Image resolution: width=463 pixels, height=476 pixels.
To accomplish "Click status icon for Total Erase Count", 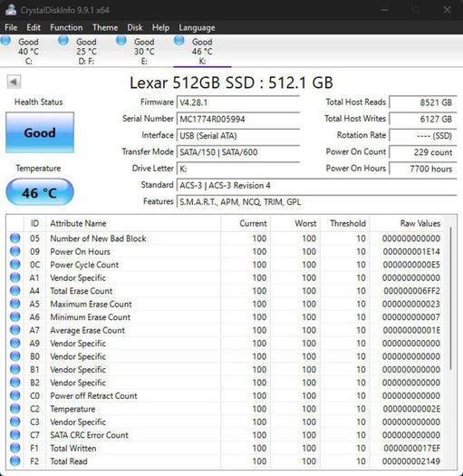I will coord(14,291).
